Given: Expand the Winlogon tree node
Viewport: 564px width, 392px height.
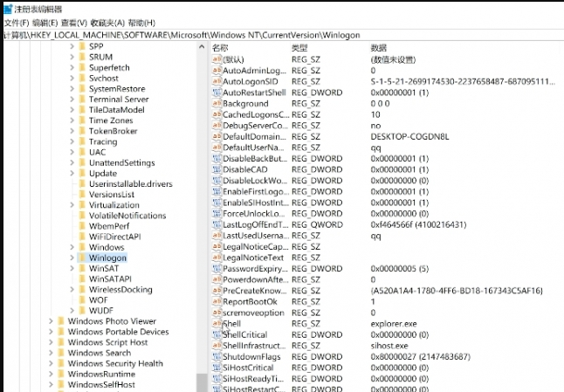Looking at the screenshot, I should [71, 258].
